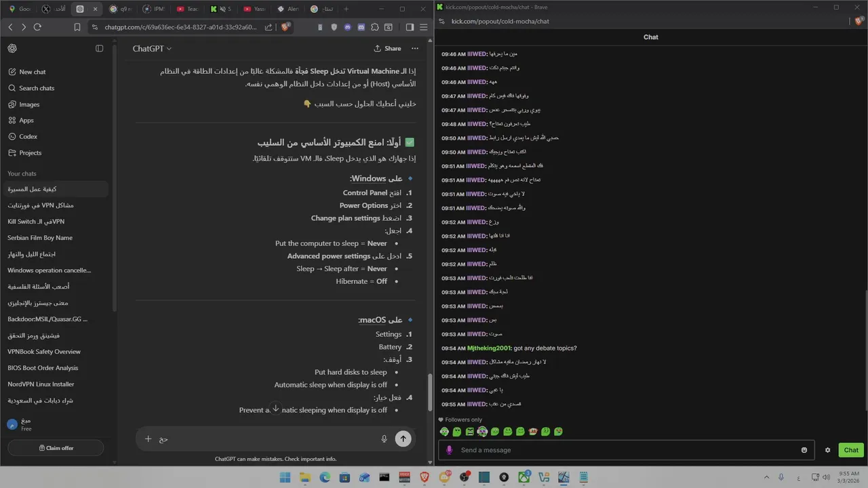Bookmark the ChatGPT page
Image resolution: width=868 pixels, height=488 pixels.
77,27
